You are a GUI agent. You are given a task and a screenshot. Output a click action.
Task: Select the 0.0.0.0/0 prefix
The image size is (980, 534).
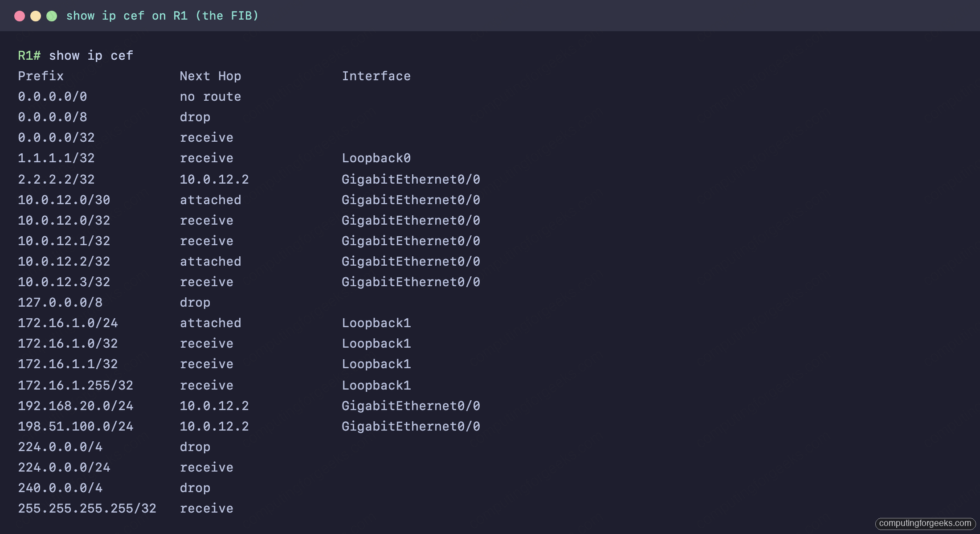53,97
